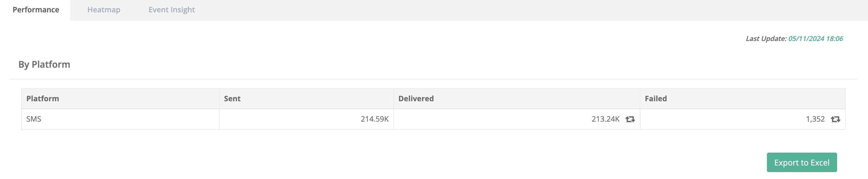Click the 214.59K sent value
This screenshot has height=179, width=868.
pos(374,119)
